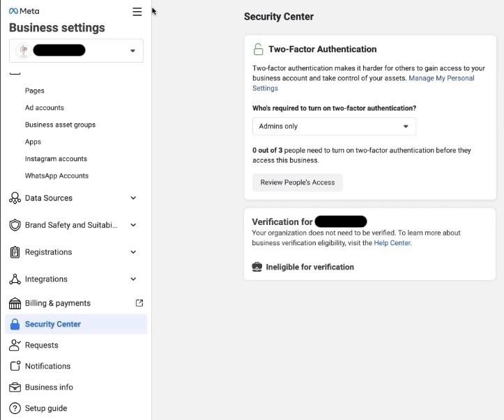Open the Help Center link
This screenshot has width=504, height=420.
click(x=392, y=243)
